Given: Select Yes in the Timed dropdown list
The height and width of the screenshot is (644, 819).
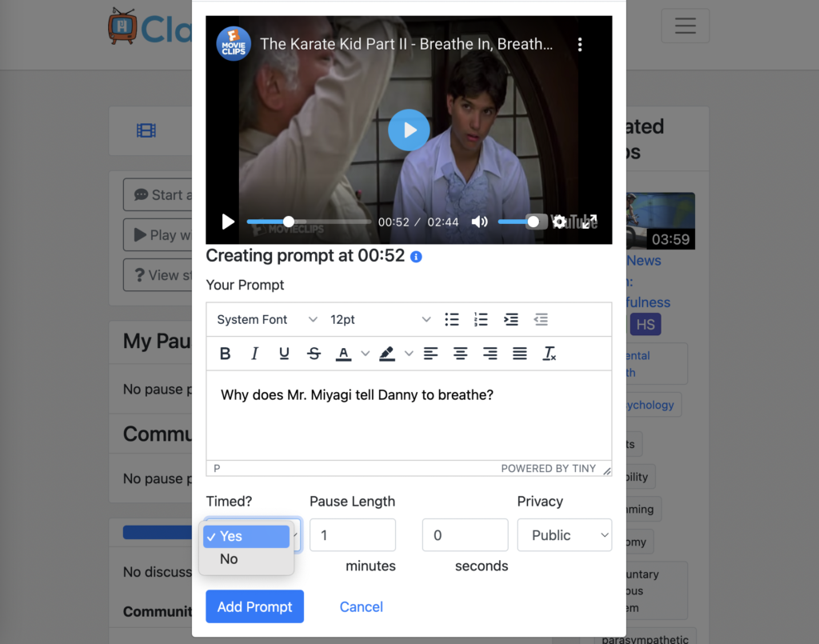Looking at the screenshot, I should 246,537.
